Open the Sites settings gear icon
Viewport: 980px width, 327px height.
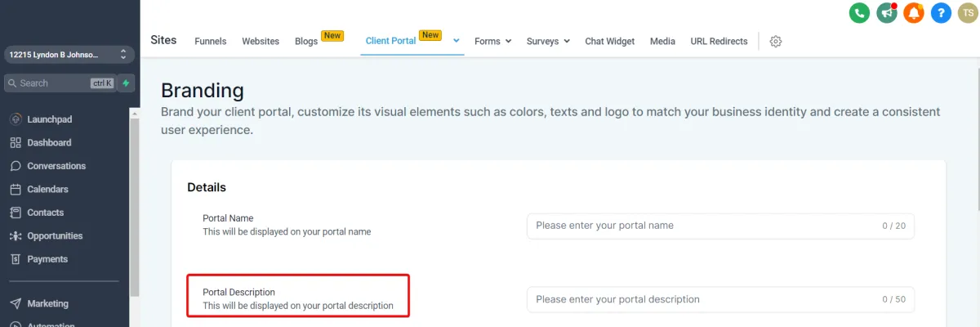point(776,42)
